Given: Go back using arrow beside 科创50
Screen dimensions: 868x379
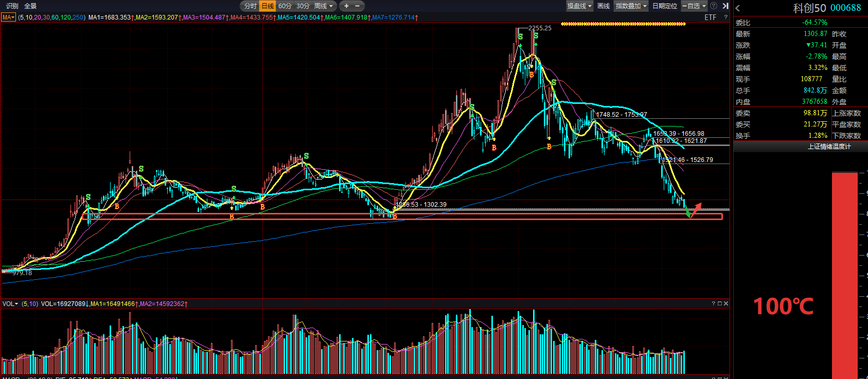Looking at the screenshot, I should tap(738, 8).
